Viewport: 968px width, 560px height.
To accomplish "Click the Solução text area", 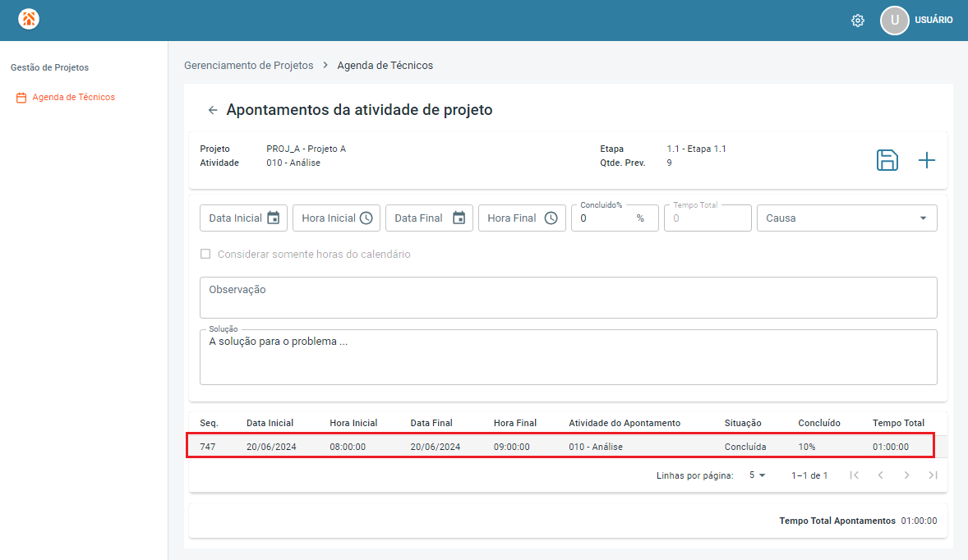I will coord(568,357).
